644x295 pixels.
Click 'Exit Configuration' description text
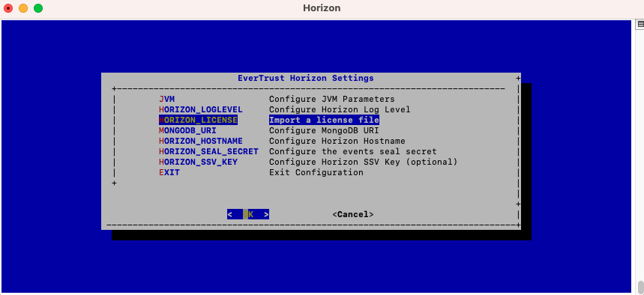(x=316, y=172)
